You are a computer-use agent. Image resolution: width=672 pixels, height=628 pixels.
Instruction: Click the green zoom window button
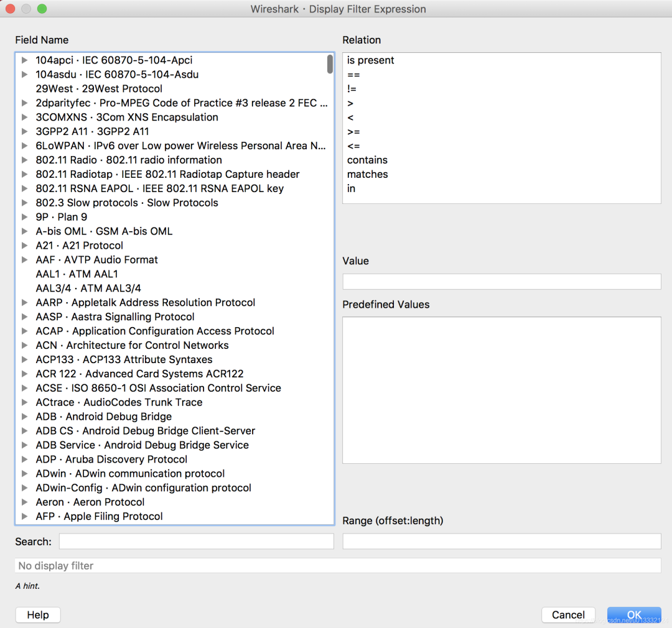tap(42, 9)
